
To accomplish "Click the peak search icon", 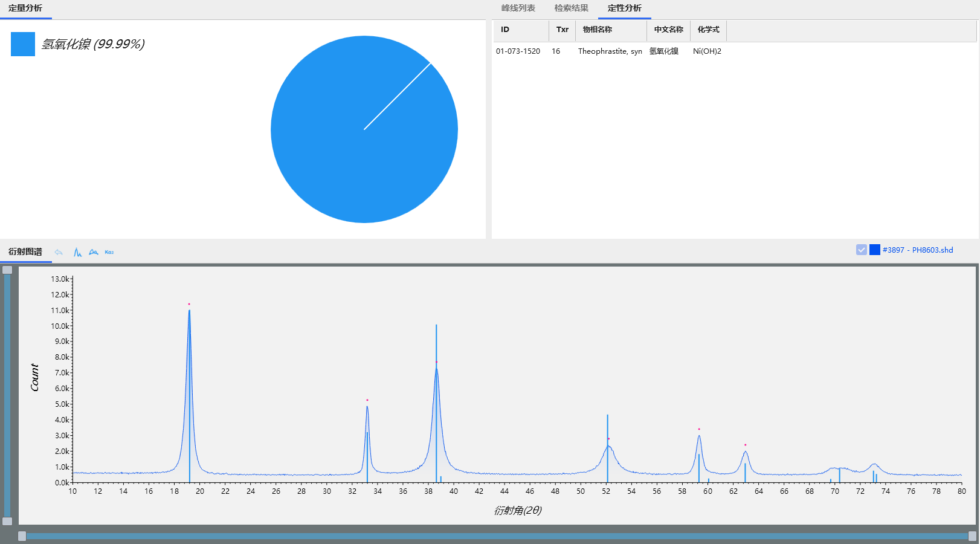I will (77, 252).
